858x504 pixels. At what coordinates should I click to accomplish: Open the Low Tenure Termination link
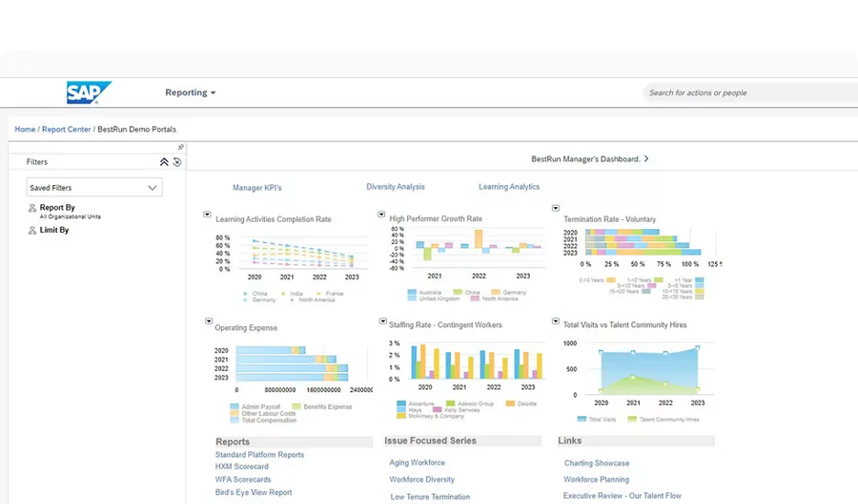[x=430, y=497]
